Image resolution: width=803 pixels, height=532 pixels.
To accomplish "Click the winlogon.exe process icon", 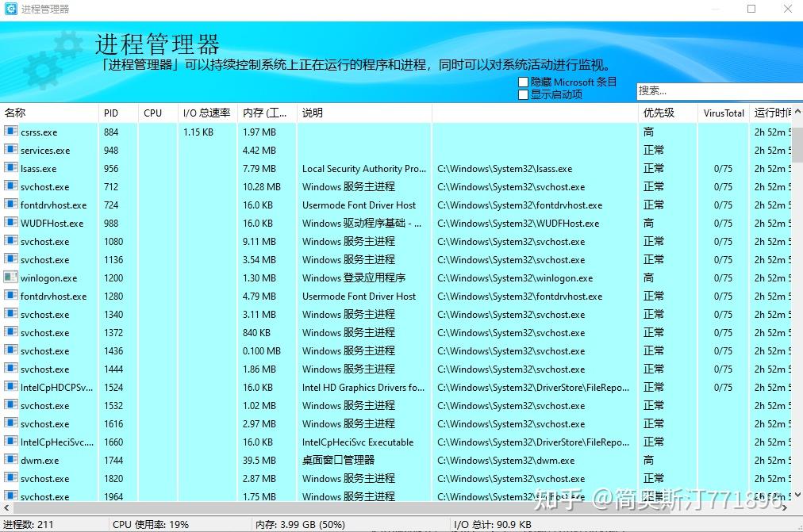I will 11,277.
